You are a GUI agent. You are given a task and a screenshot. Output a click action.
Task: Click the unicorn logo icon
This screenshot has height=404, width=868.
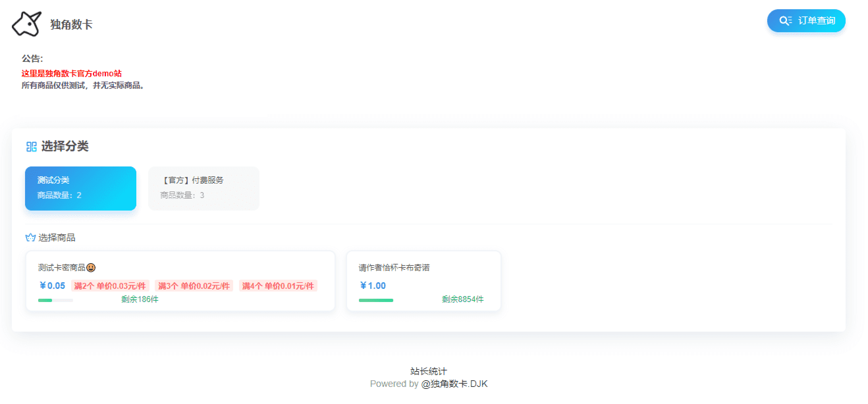(x=26, y=24)
